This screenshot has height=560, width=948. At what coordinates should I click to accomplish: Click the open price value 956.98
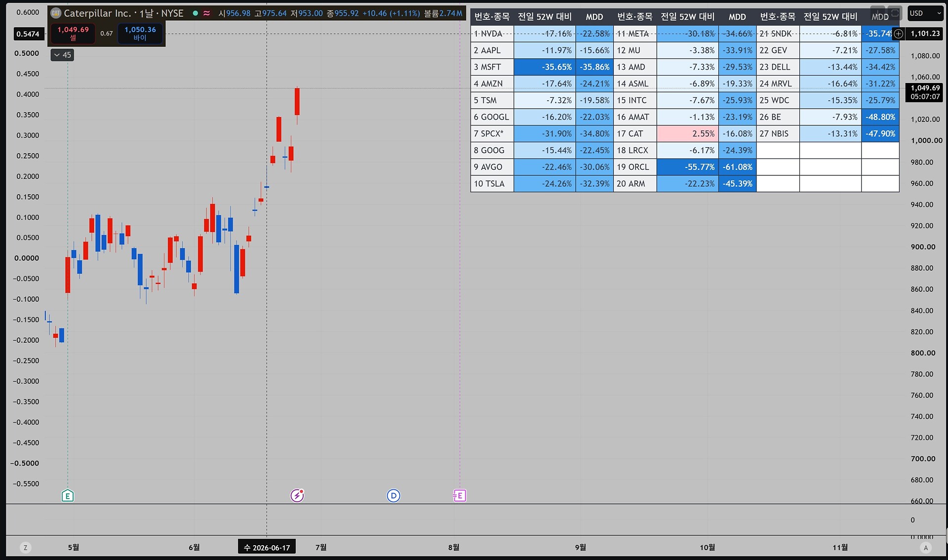coord(238,13)
